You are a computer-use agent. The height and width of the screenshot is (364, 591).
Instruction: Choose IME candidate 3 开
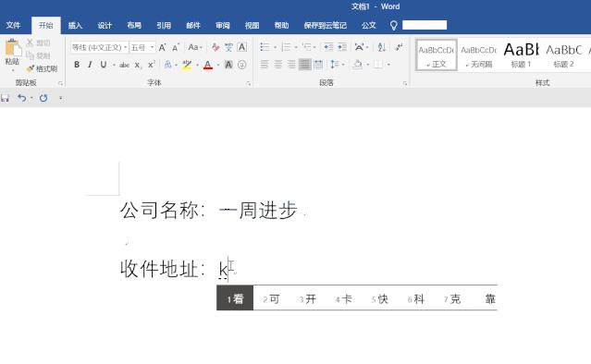(308, 299)
